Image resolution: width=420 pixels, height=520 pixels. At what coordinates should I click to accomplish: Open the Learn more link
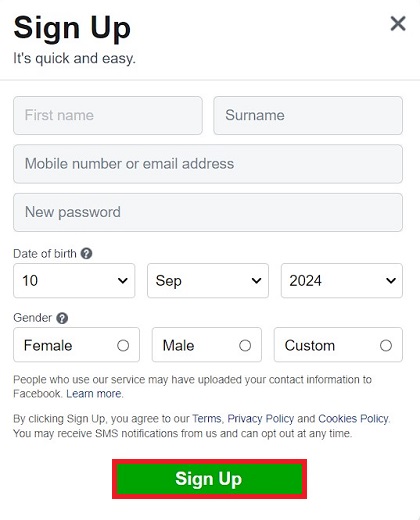coord(94,394)
